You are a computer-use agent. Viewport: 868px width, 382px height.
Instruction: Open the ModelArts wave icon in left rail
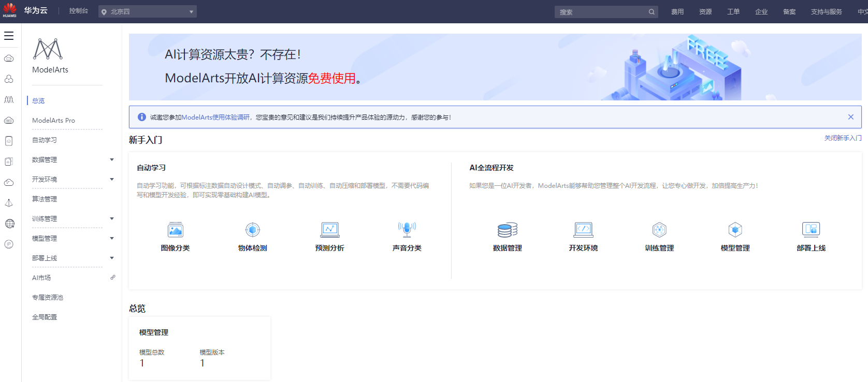(x=9, y=99)
